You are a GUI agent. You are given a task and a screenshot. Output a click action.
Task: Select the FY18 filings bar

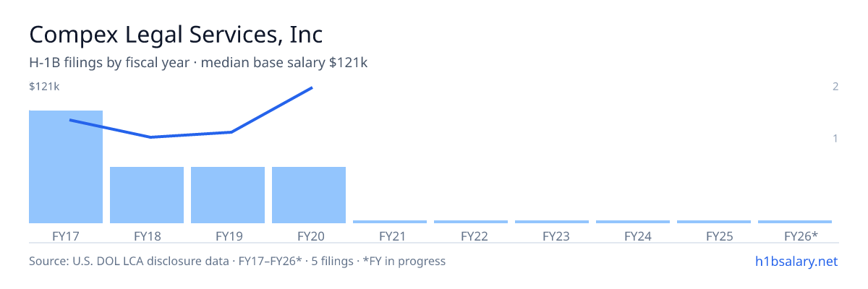(x=147, y=195)
